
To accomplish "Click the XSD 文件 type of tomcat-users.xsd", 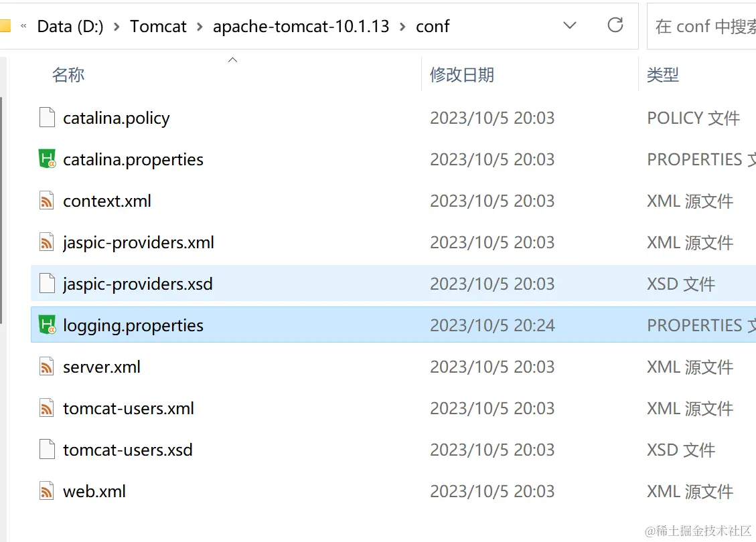I will coord(681,450).
